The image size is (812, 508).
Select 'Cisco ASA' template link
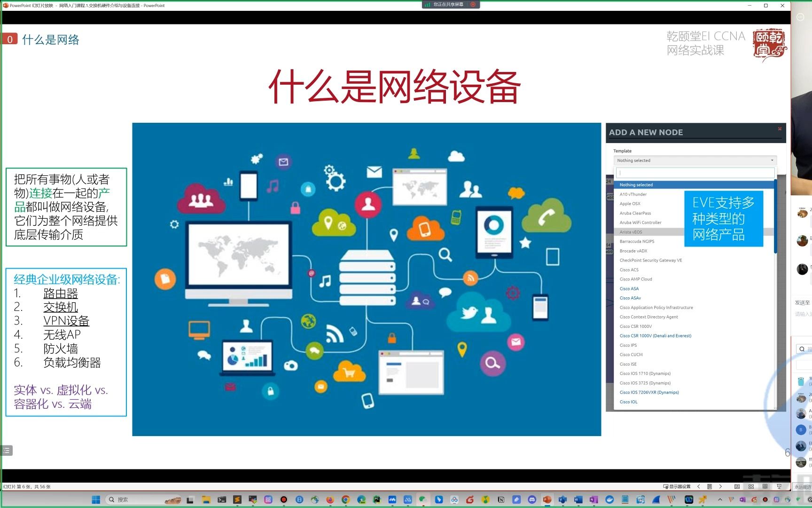click(x=629, y=289)
